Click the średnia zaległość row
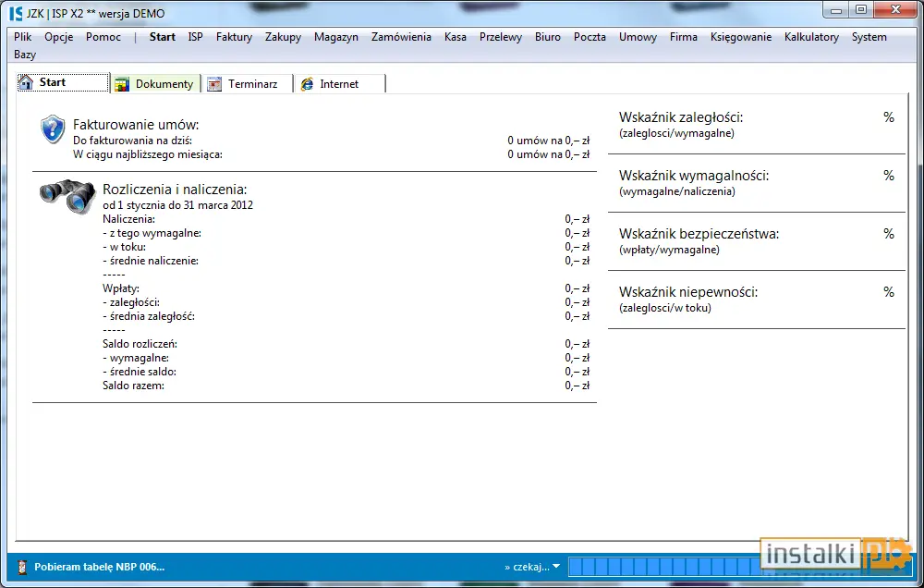924x588 pixels. 346,316
